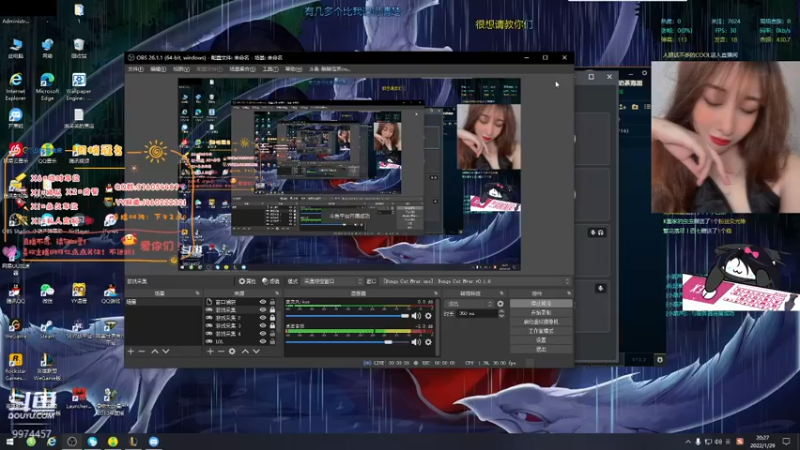Click 启动虚拟摄像机 virtual camera button

pos(541,321)
